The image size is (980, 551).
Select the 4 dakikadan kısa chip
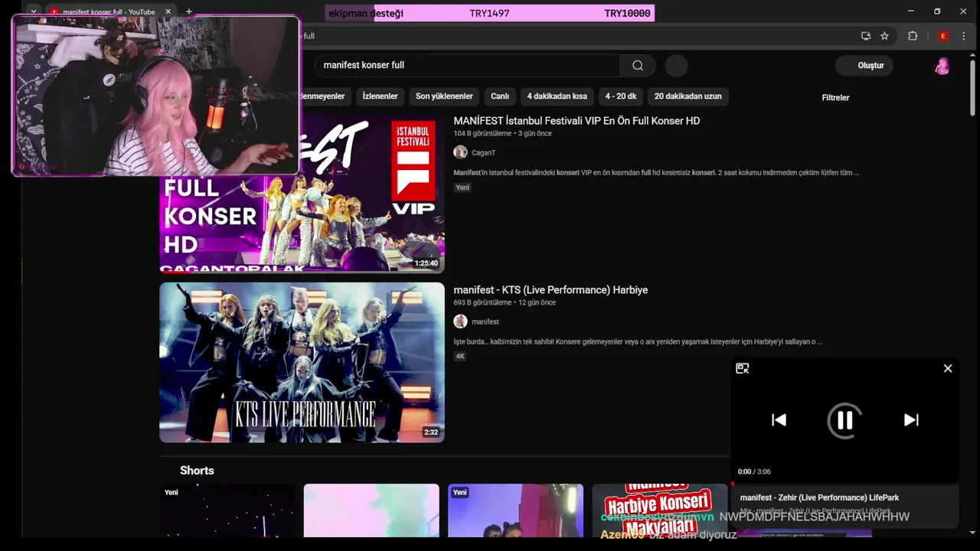557,96
